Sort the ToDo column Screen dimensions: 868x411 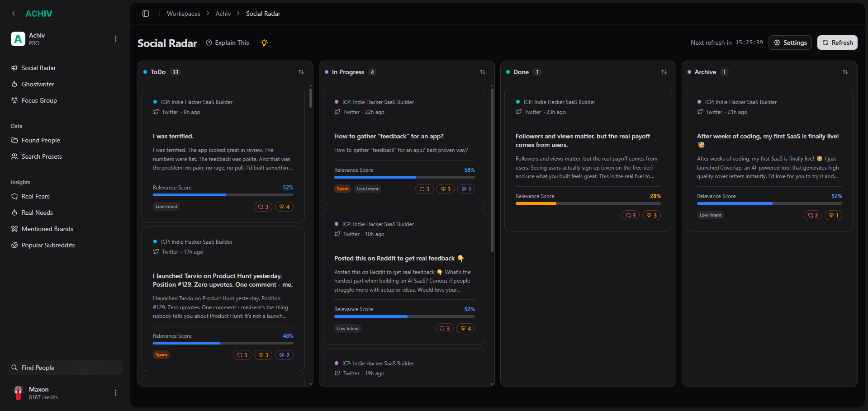[301, 72]
